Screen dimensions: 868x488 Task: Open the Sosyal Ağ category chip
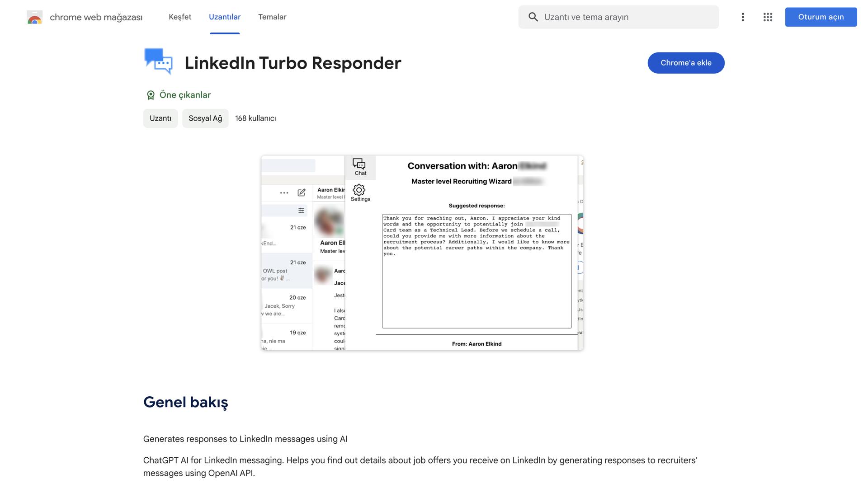(x=205, y=118)
